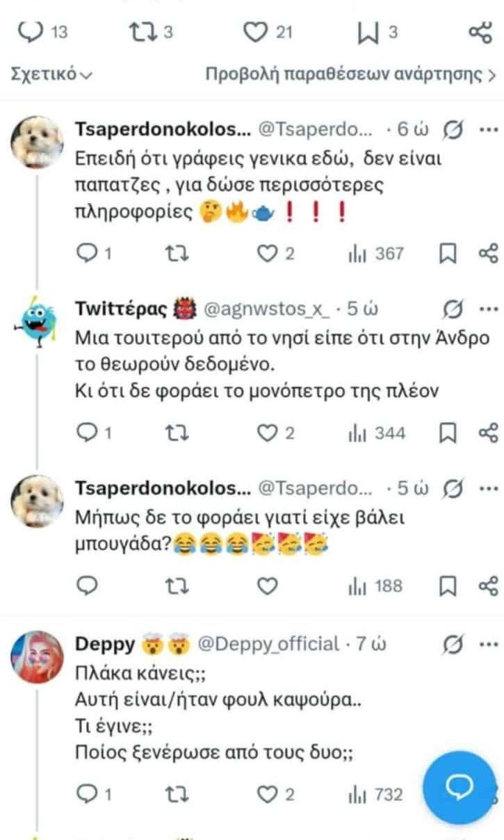Tap the blue floating reply button

pyautogui.click(x=460, y=786)
